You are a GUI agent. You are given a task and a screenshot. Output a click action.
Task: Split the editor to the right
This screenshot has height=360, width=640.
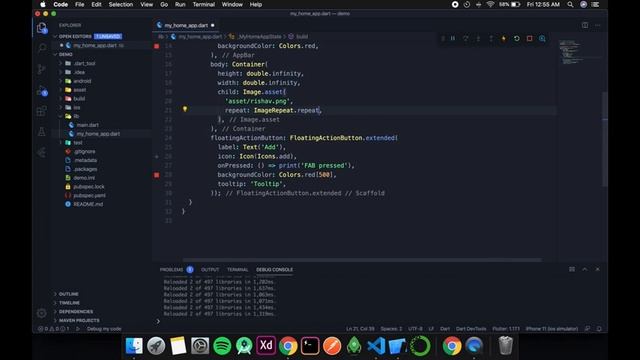click(585, 25)
